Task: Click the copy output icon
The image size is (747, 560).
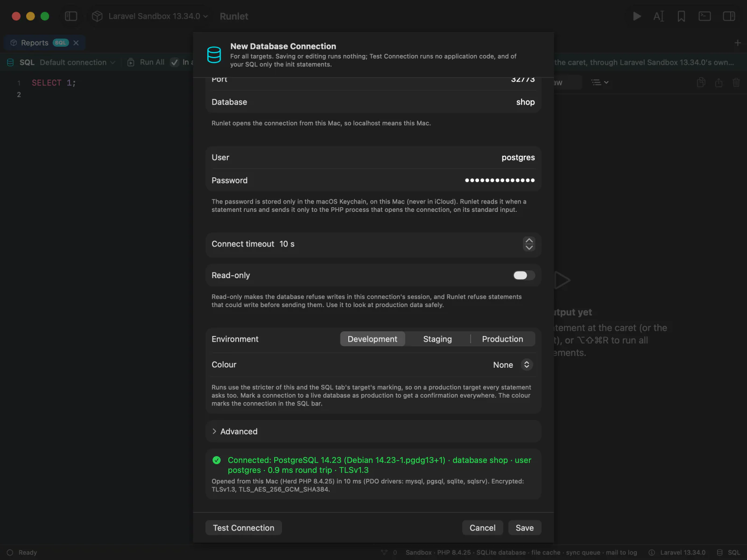Action: [x=701, y=83]
